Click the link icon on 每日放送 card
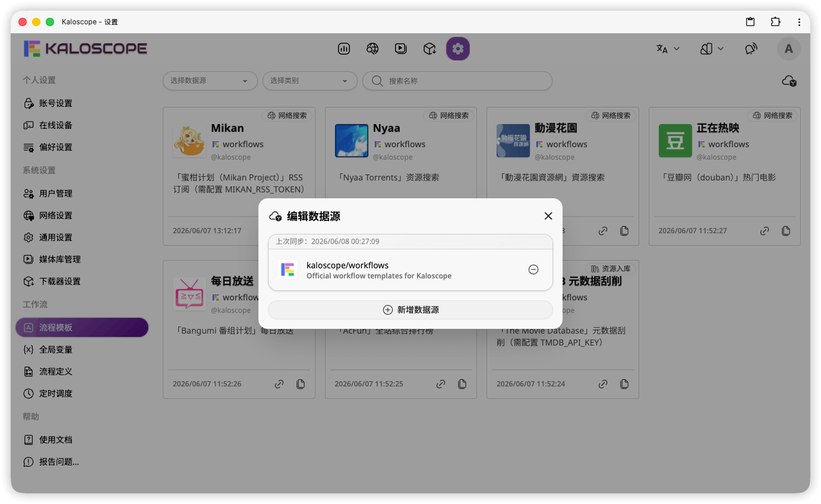This screenshot has height=504, width=821. [x=279, y=384]
